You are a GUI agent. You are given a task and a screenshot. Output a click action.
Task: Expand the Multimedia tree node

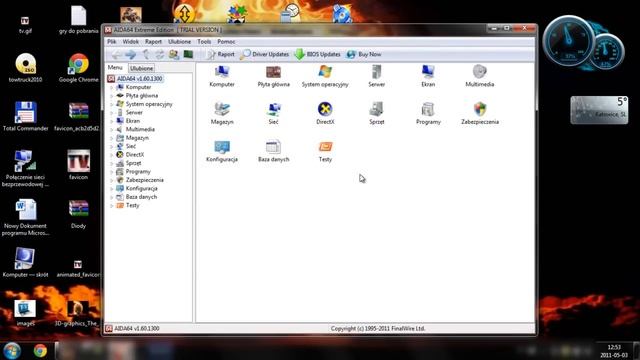[112, 129]
